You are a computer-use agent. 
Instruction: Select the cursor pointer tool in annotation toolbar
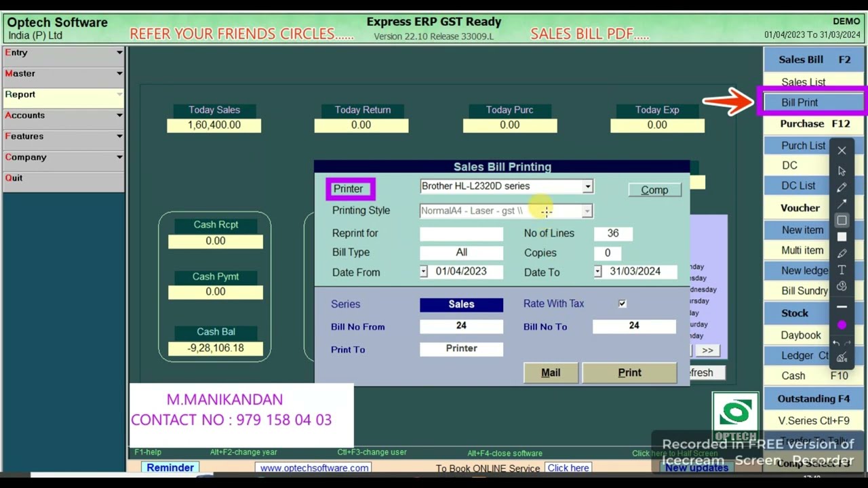click(842, 171)
